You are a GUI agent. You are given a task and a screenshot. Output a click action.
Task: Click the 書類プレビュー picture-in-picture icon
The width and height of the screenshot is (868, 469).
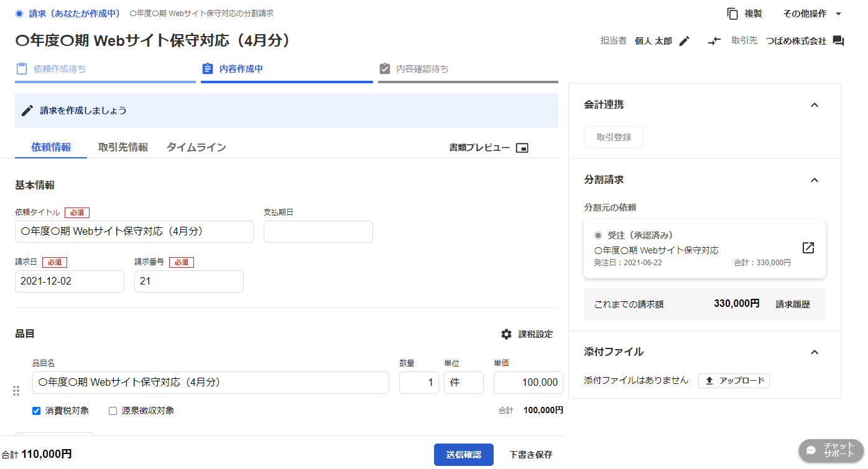(522, 148)
